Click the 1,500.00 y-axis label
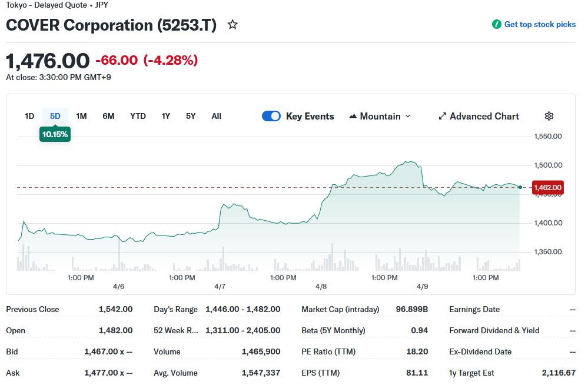588x388 pixels. [x=548, y=165]
